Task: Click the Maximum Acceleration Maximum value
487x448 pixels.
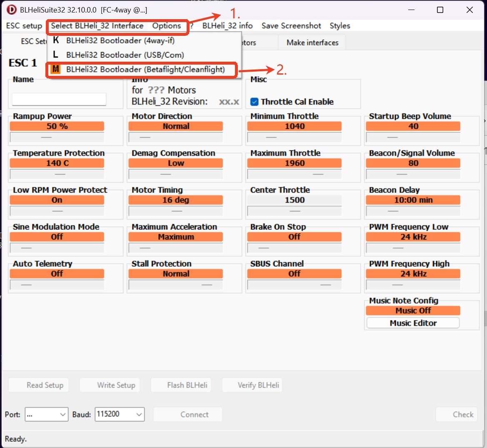Action: point(175,237)
